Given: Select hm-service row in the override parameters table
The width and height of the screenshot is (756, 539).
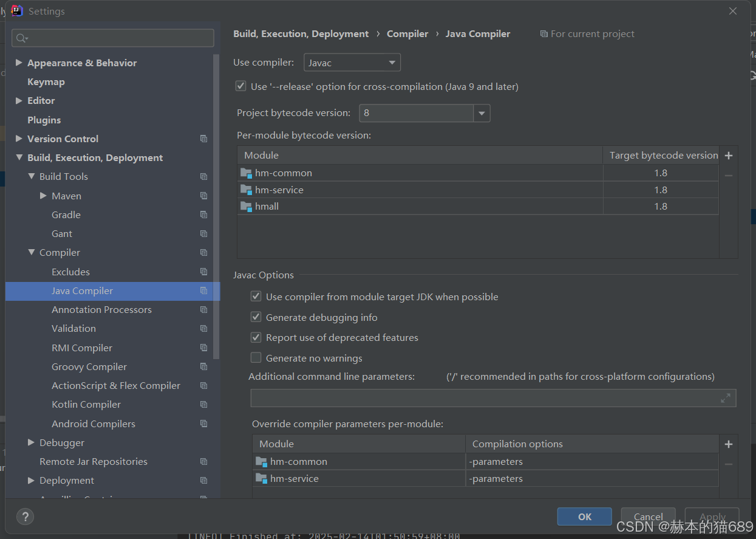Looking at the screenshot, I should 485,479.
